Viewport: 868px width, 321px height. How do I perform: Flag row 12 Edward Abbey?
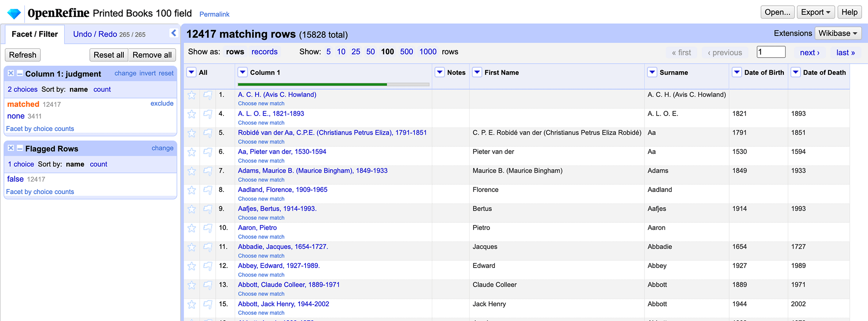[208, 266]
